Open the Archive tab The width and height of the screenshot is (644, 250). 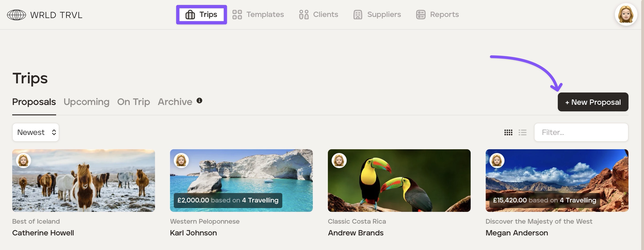[x=175, y=102]
